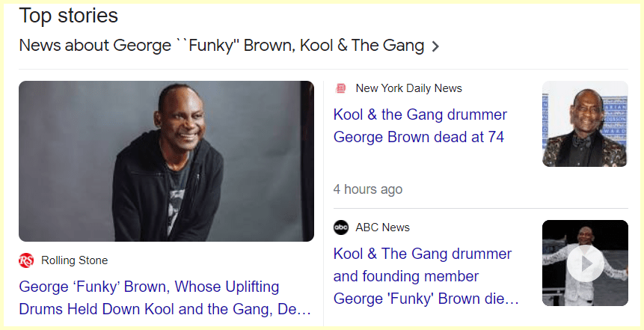This screenshot has width=644, height=330.
Task: Click the New York Daily News story thumbnail
Action: tap(585, 123)
